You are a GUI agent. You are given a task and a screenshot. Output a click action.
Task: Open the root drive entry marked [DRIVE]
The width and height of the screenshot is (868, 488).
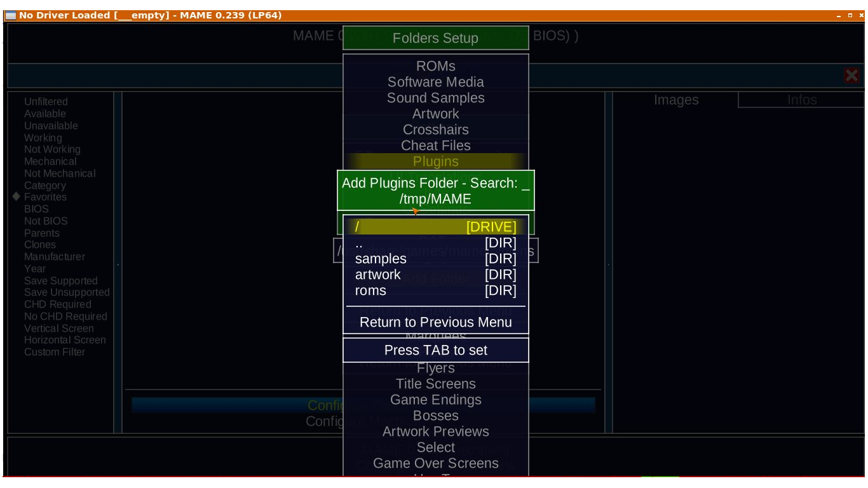pyautogui.click(x=435, y=227)
